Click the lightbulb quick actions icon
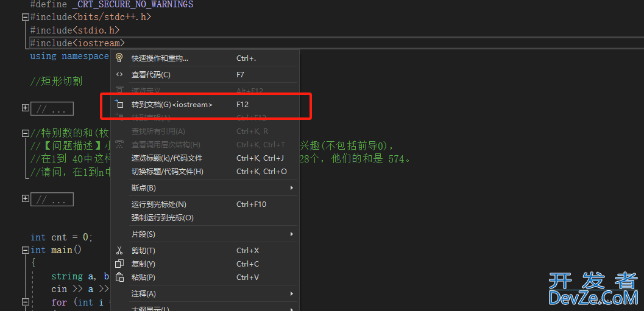Screen dimensions: 644x311 pos(119,57)
